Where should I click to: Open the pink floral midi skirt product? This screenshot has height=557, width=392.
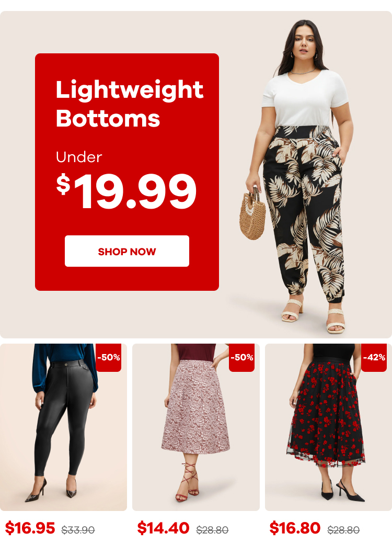pyautogui.click(x=195, y=427)
